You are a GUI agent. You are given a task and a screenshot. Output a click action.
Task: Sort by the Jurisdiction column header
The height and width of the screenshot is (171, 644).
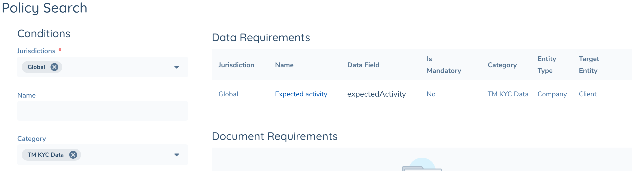[236, 65]
